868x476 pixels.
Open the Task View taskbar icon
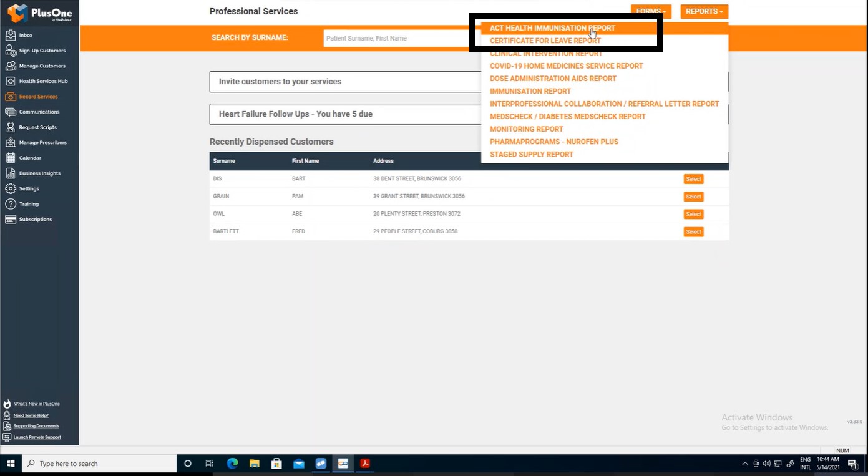tap(210, 464)
